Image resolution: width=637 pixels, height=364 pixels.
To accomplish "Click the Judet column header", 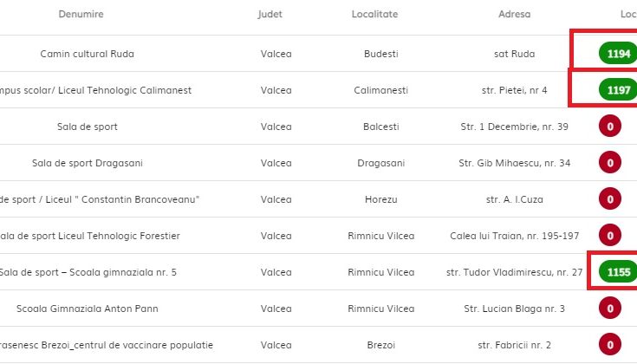I will click(x=270, y=14).
